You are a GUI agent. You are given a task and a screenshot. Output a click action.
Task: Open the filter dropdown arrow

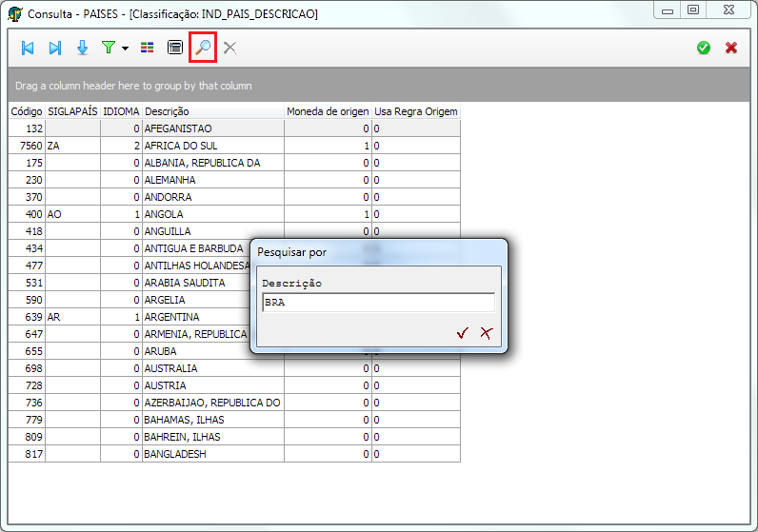(126, 49)
